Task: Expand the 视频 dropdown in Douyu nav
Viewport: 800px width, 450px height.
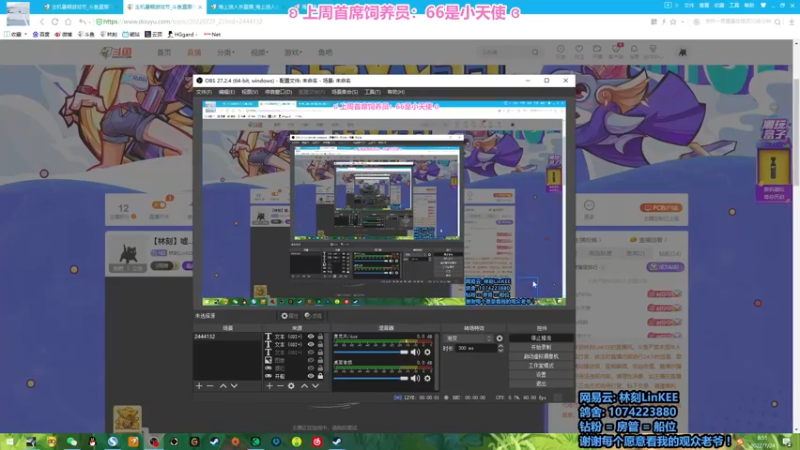Action: tap(259, 52)
